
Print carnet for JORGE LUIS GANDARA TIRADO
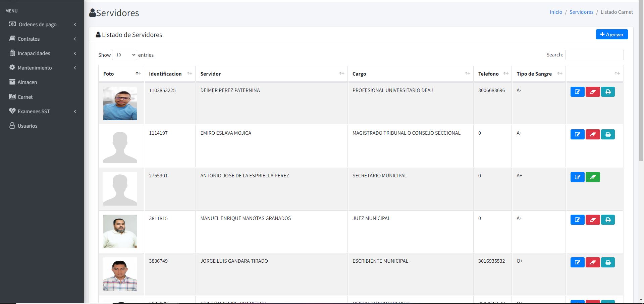(x=608, y=262)
